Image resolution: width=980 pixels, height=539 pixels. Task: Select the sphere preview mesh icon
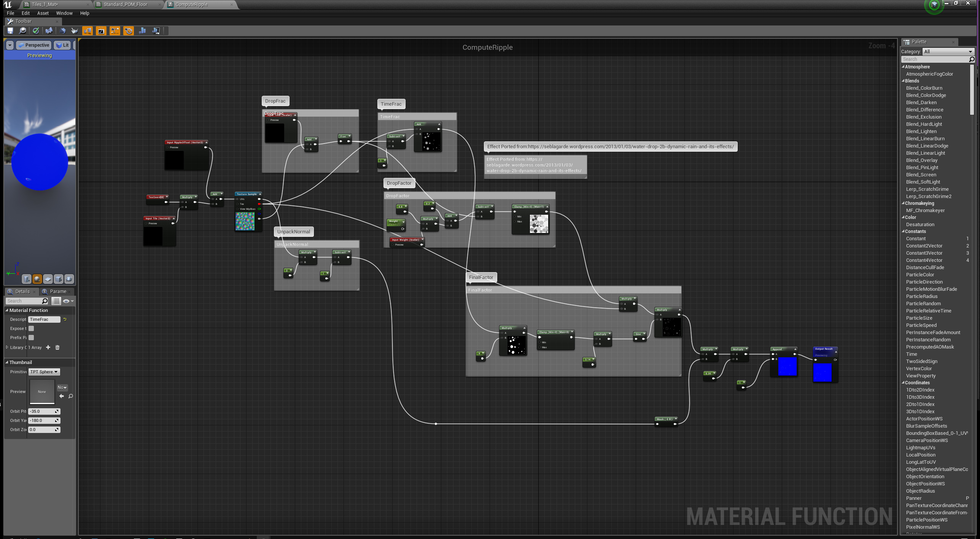pos(37,279)
